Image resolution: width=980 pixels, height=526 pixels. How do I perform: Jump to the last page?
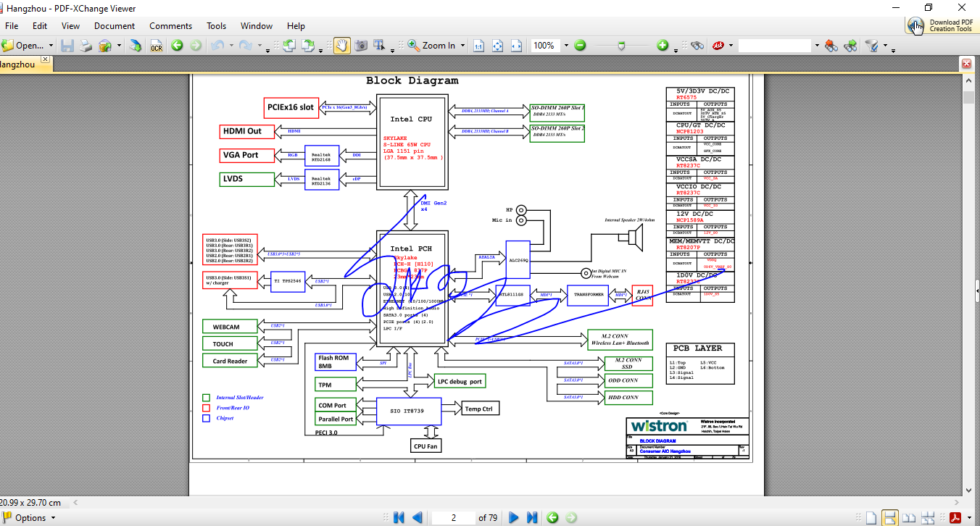tap(532, 517)
